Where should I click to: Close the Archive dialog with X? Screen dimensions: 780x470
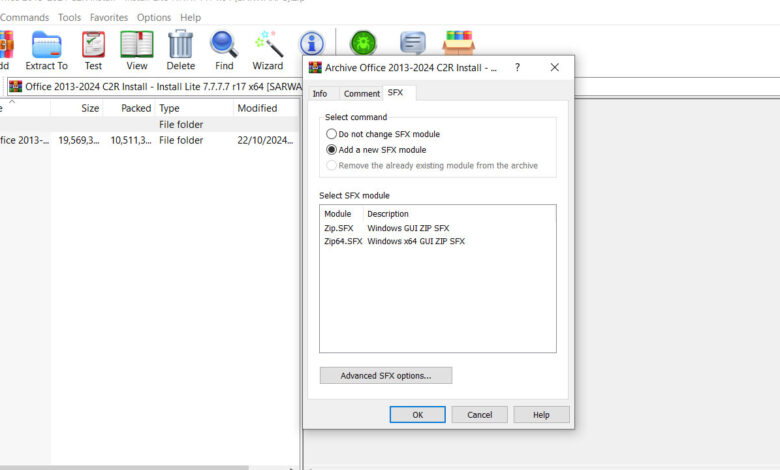click(555, 67)
